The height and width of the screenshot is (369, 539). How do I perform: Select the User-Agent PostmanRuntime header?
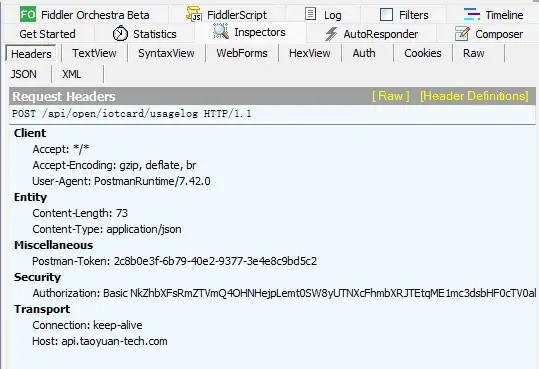coord(121,181)
